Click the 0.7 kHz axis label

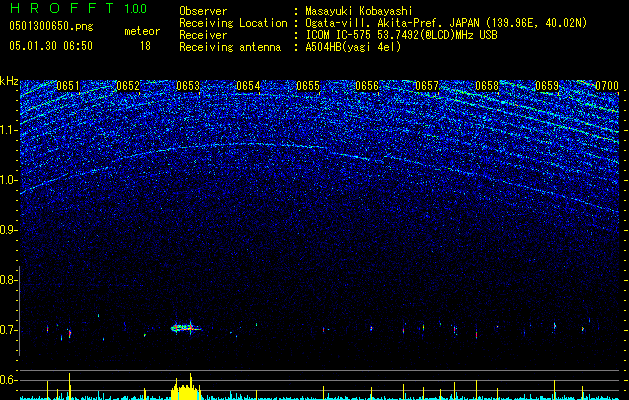tap(8, 331)
